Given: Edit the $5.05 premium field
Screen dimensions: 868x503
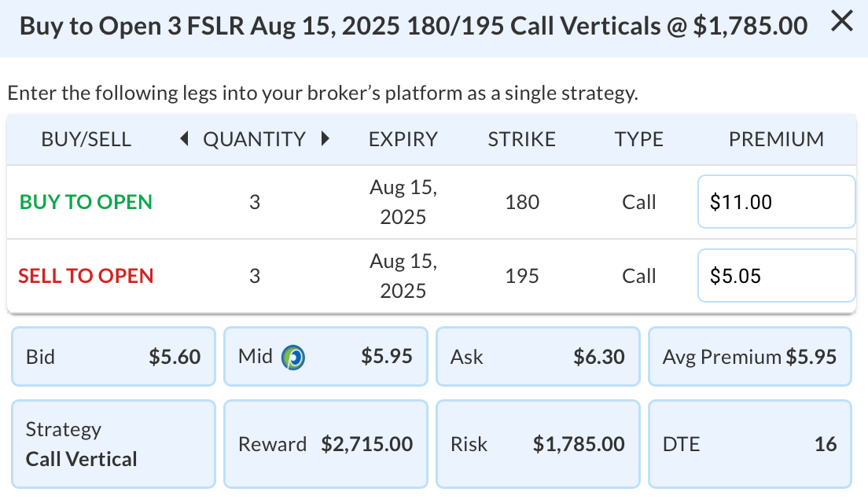Looking at the screenshot, I should click(776, 276).
